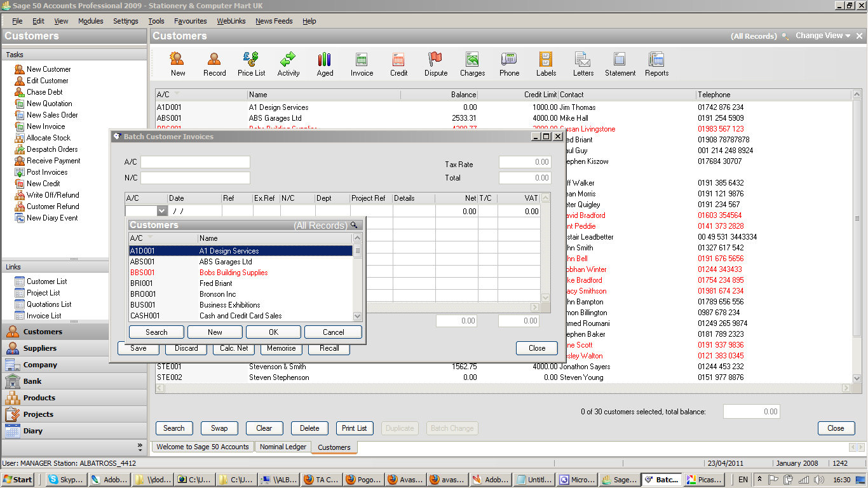Click New Customer in the Tasks pane
868x488 pixels.
(49, 69)
